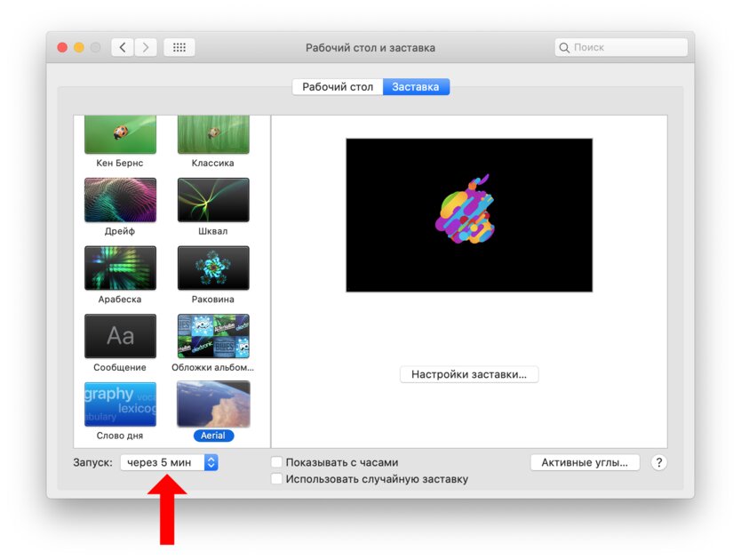Open Настройки заставки options
Viewport: 741px width, 560px height.
coord(469,374)
